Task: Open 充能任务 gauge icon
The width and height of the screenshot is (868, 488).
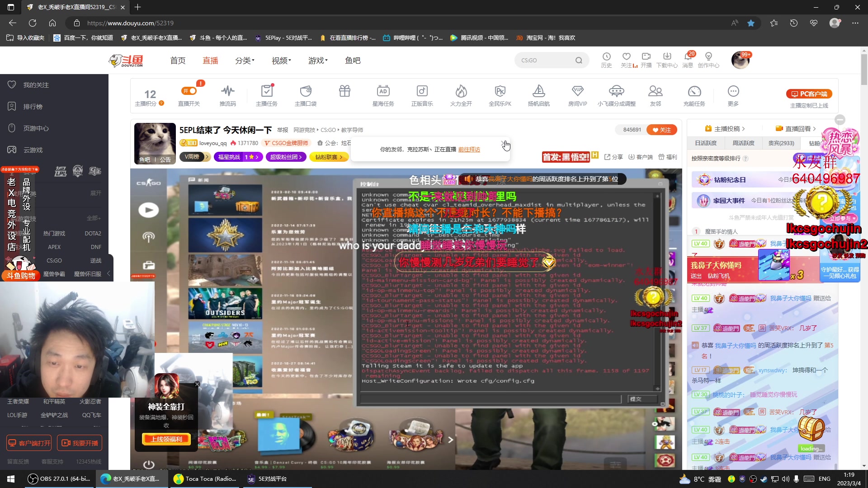Action: tap(694, 91)
